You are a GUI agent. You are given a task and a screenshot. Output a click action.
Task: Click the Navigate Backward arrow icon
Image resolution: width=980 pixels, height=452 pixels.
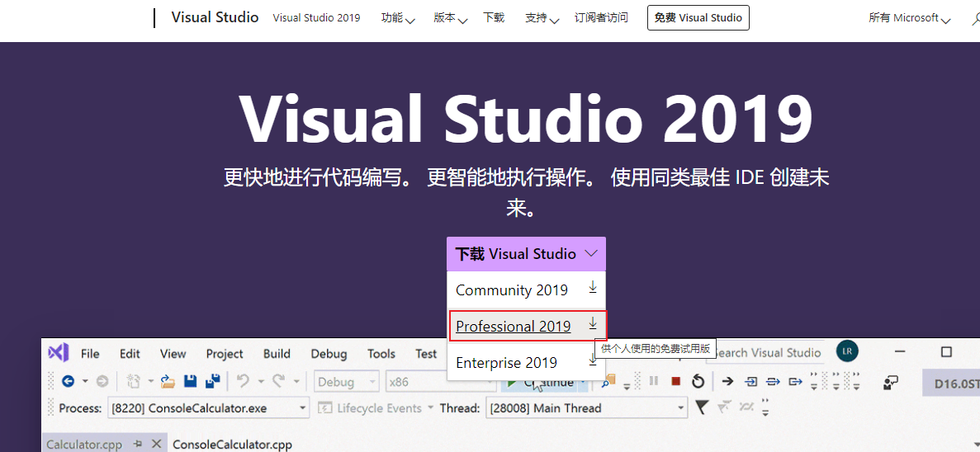[x=69, y=381]
